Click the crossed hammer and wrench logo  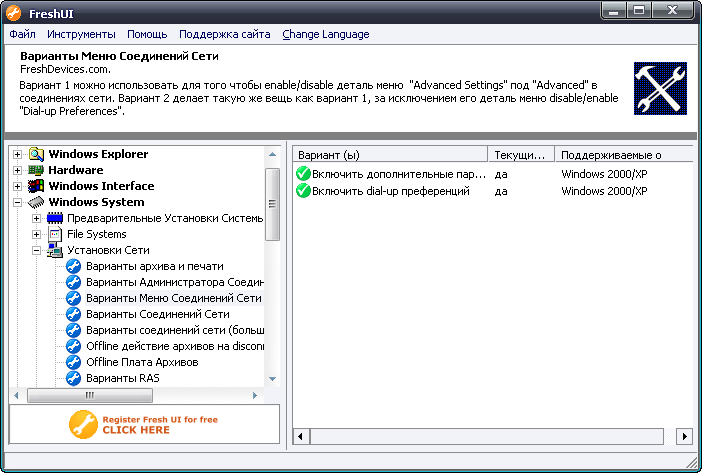click(x=660, y=89)
